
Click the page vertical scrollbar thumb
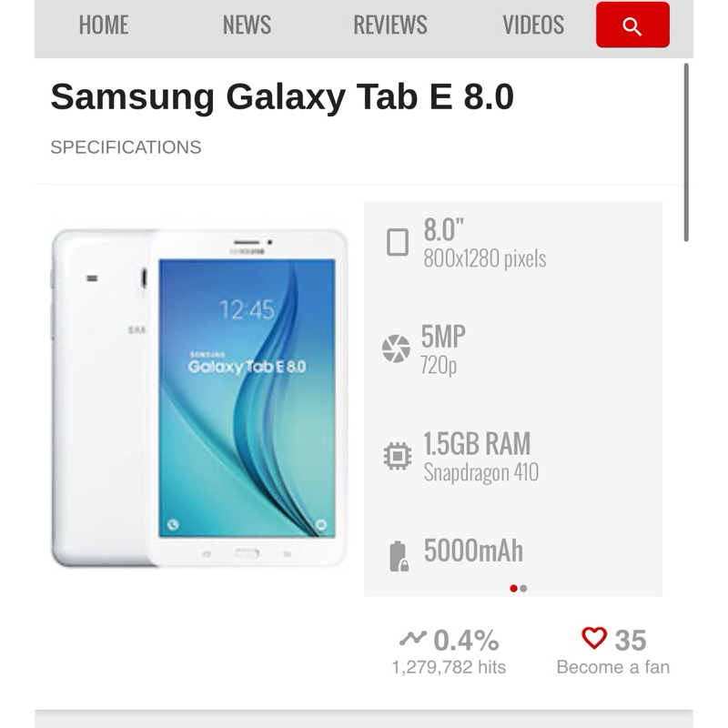pos(686,152)
